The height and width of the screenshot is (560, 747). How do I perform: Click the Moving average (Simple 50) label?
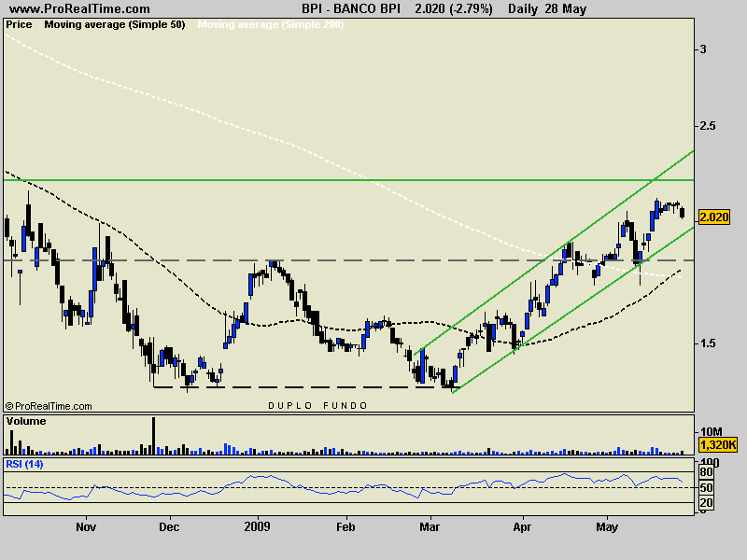pyautogui.click(x=115, y=25)
